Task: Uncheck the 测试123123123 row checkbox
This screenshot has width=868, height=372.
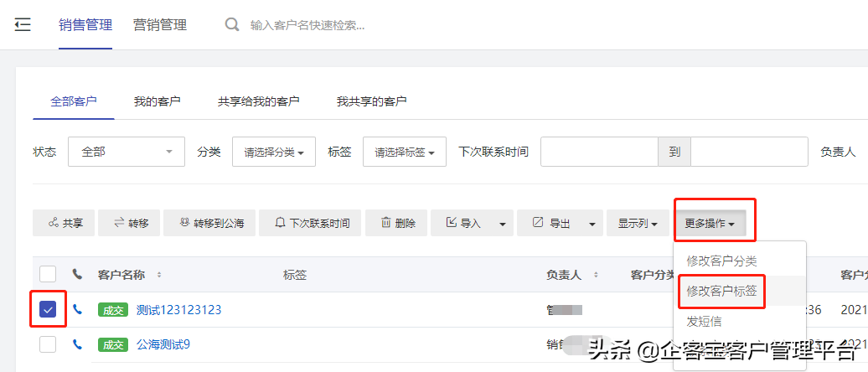Action: click(48, 309)
